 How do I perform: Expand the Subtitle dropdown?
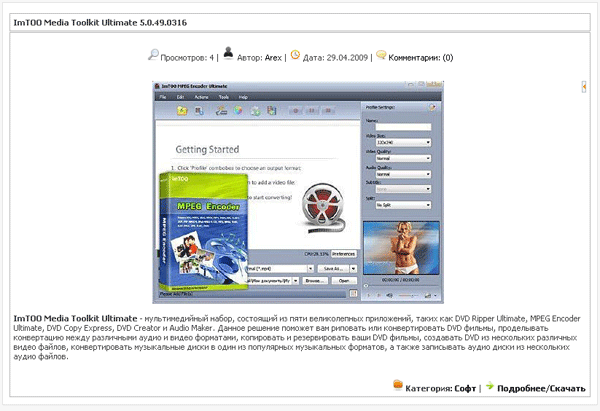(x=403, y=189)
